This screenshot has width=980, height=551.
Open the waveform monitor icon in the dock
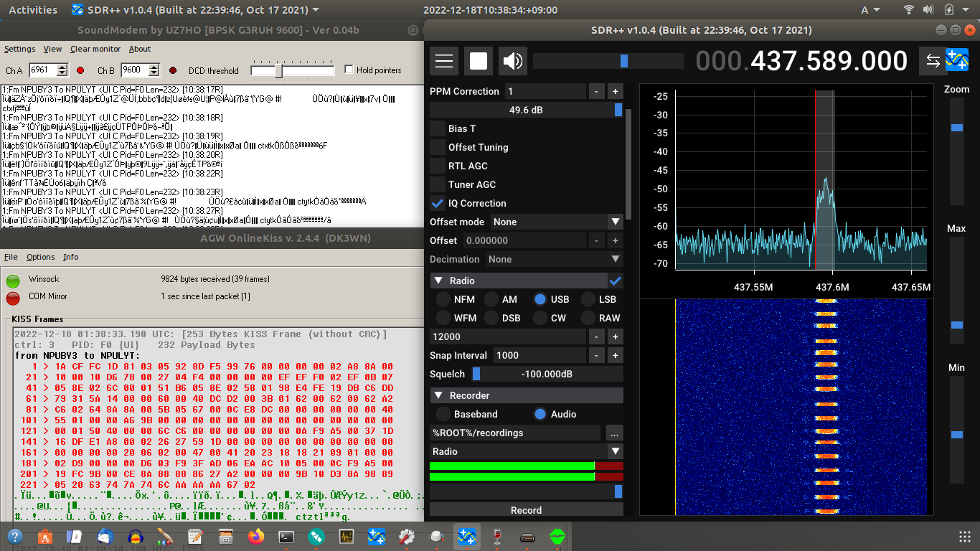[x=346, y=537]
